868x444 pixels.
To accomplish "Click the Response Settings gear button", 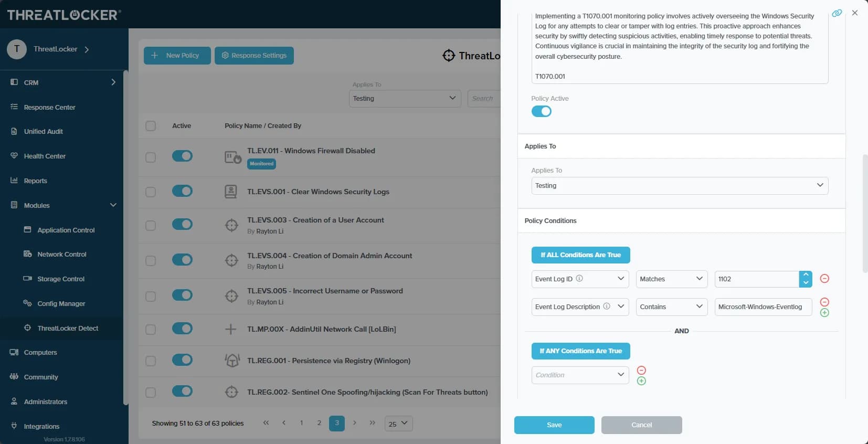I will click(x=254, y=56).
